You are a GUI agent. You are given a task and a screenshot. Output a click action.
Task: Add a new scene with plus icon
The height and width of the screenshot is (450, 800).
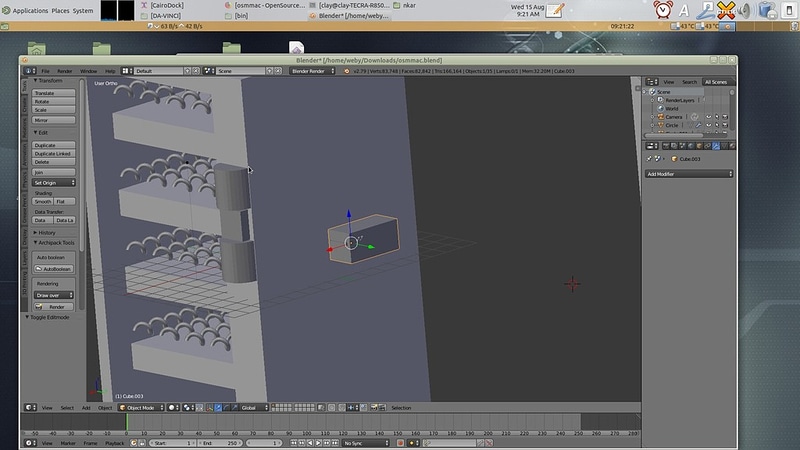pos(269,71)
